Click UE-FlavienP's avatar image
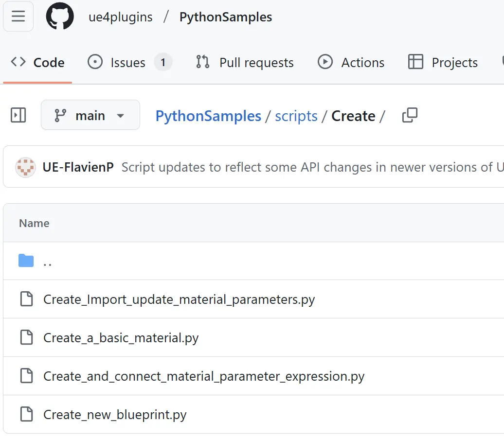504x439 pixels. (25, 167)
